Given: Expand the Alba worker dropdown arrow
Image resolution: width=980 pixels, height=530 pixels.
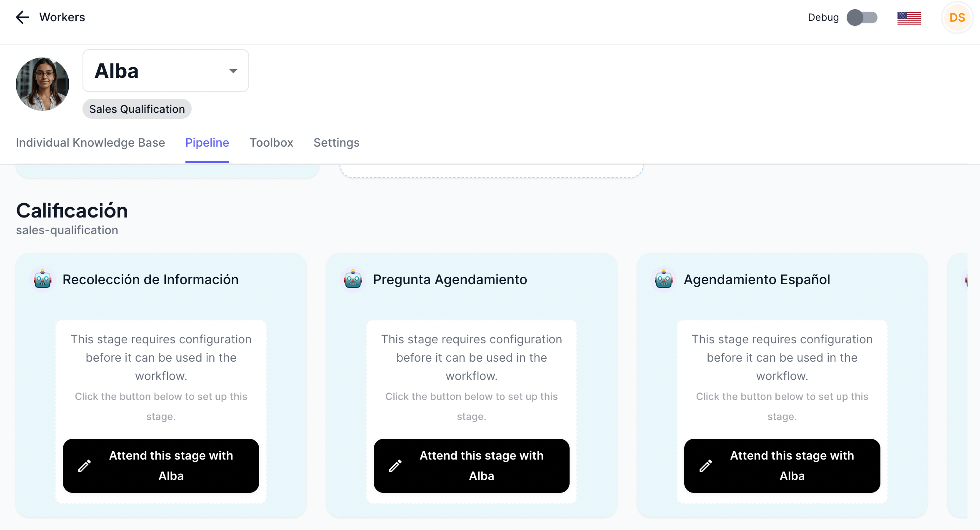Looking at the screenshot, I should [x=233, y=71].
